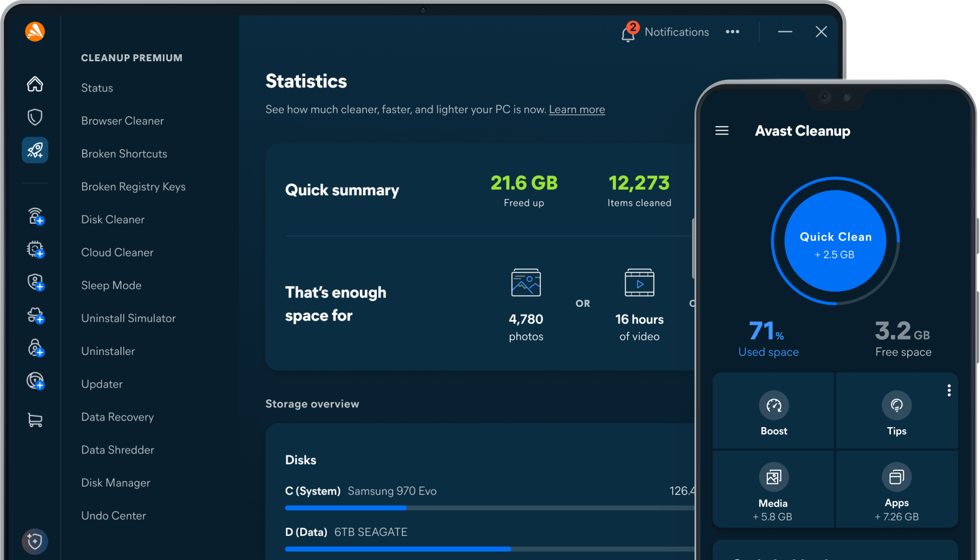Click the Quick summary heading
Viewport: 980px width, 560px height.
(x=342, y=190)
